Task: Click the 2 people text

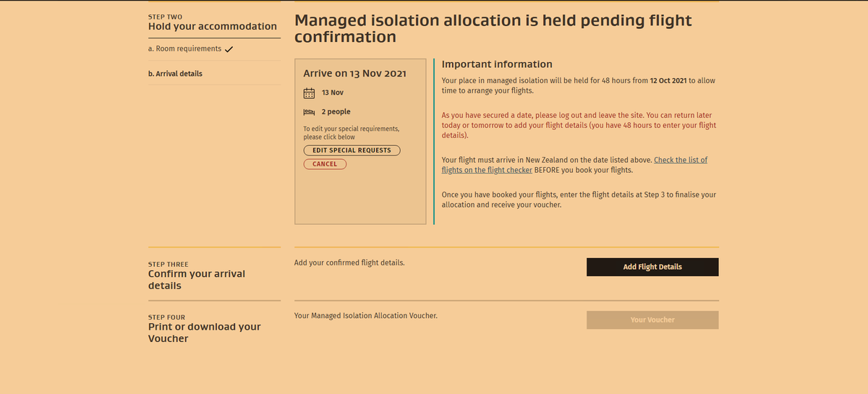Action: [336, 112]
